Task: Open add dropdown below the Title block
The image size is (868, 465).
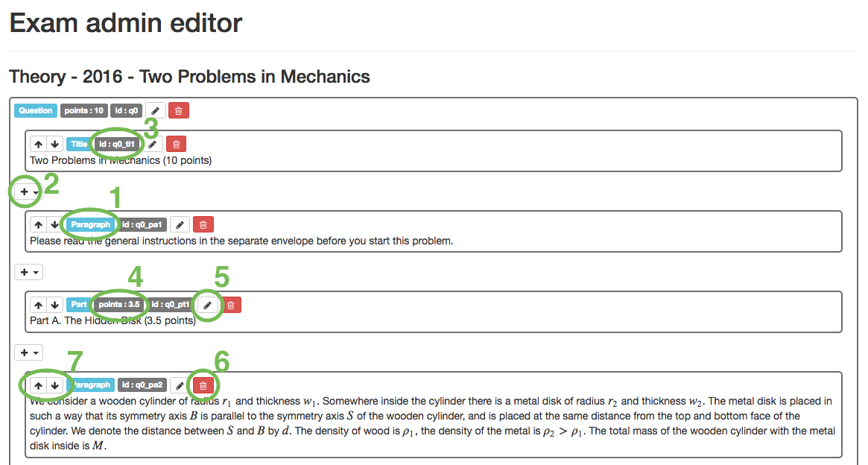Action: pos(28,192)
